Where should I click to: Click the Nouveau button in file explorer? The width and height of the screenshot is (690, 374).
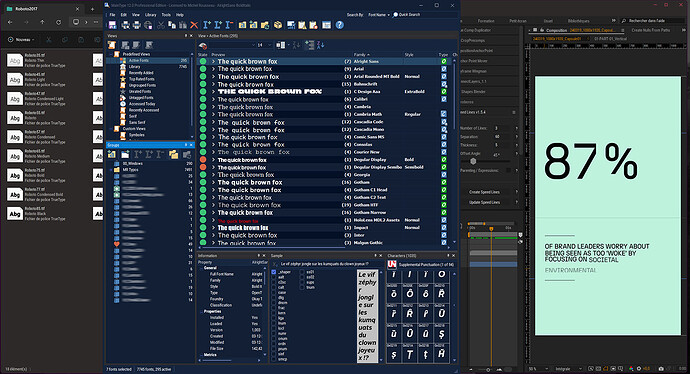(x=21, y=40)
